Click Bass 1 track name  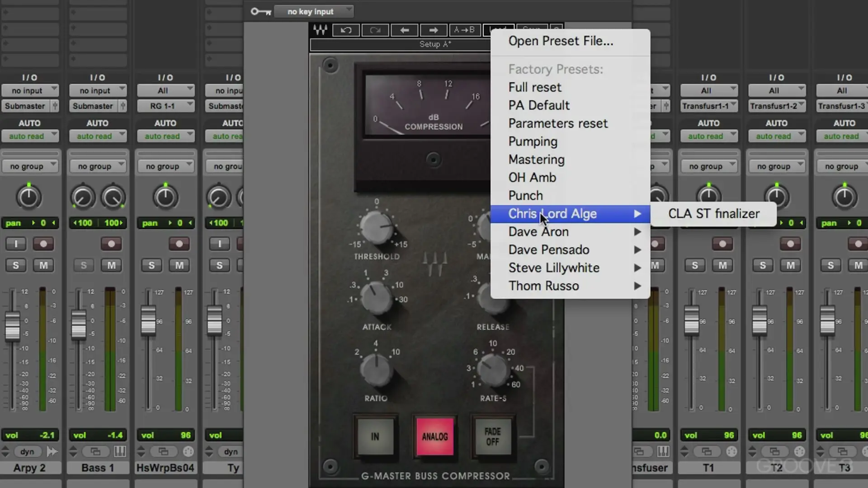(x=98, y=468)
